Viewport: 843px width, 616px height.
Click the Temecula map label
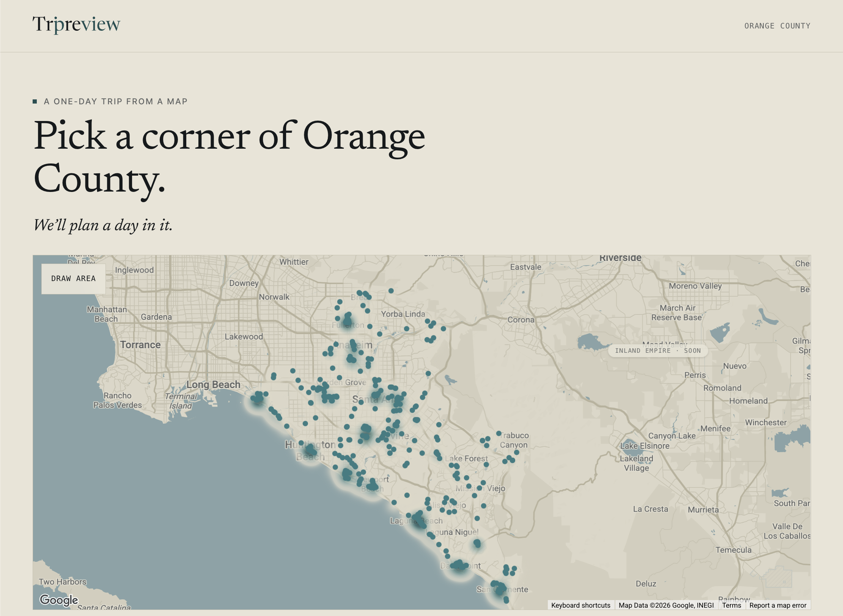[733, 550]
